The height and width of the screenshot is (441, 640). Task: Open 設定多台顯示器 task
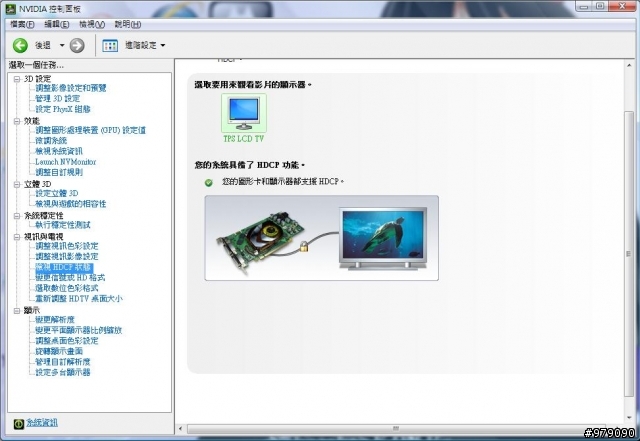point(63,373)
